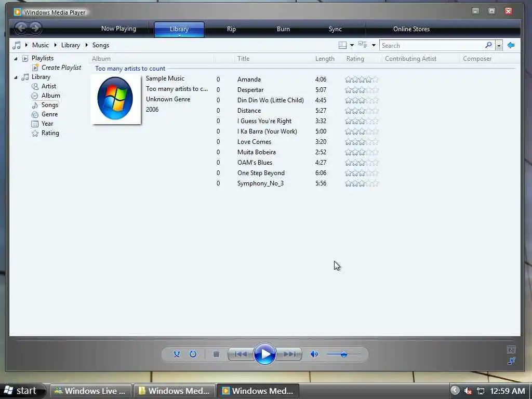Click Songs in the breadcrumb
This screenshot has height=399, width=532.
pyautogui.click(x=101, y=45)
